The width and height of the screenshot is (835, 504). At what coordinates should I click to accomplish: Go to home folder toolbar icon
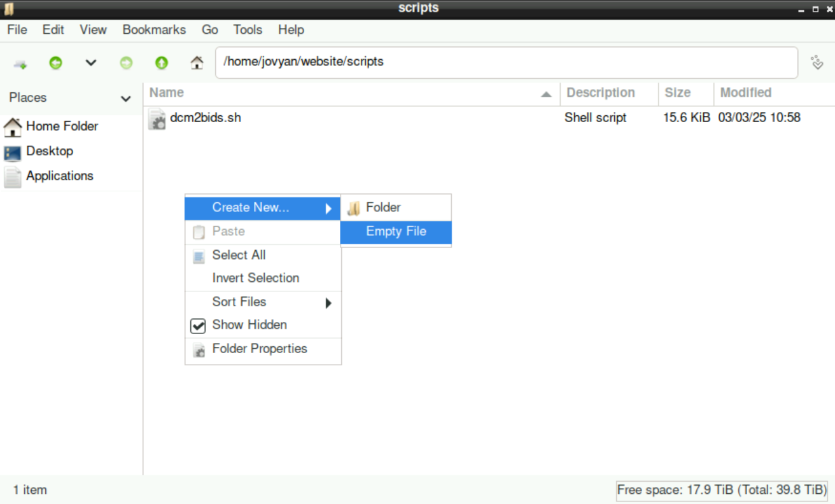[197, 63]
